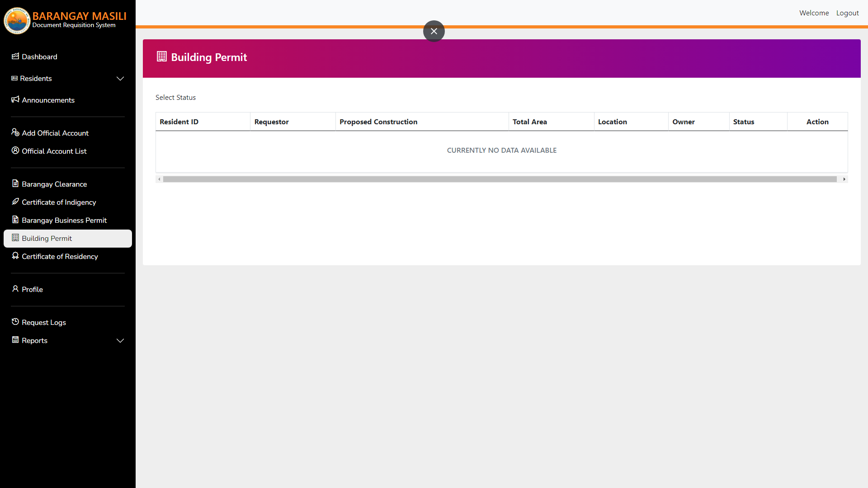Image resolution: width=868 pixels, height=488 pixels.
Task: Select the Barangay Clearance document icon
Action: click(x=15, y=184)
